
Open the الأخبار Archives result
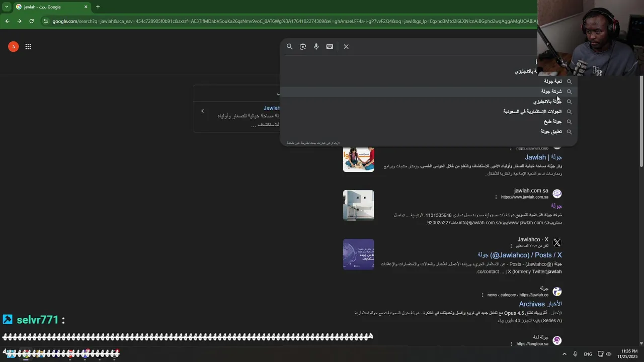point(540,304)
